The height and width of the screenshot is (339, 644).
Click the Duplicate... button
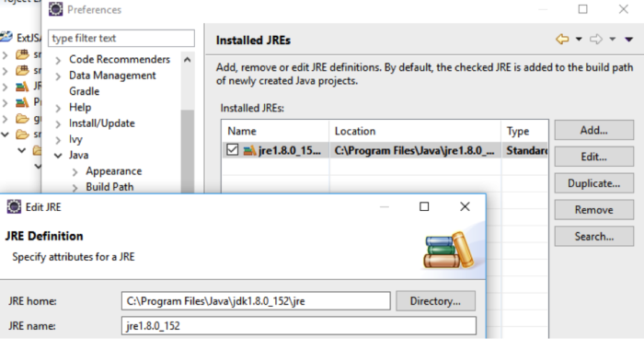594,183
